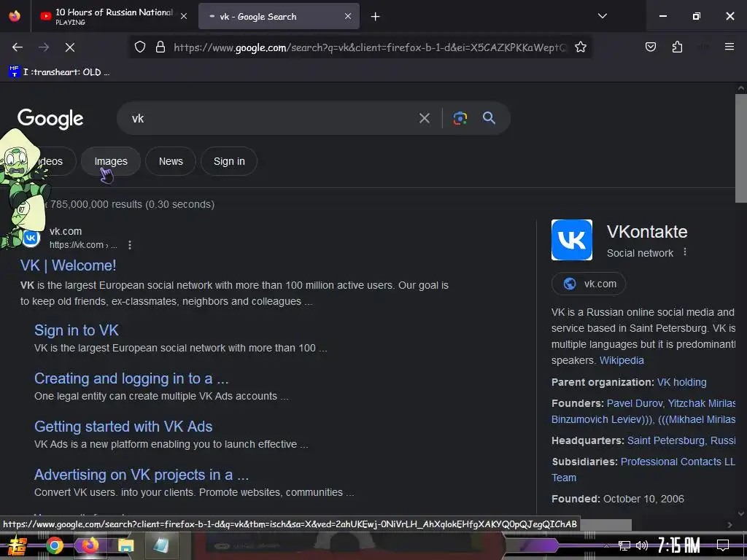The height and width of the screenshot is (560, 747).
Task: Click the padlock site info icon
Action: tap(160, 47)
